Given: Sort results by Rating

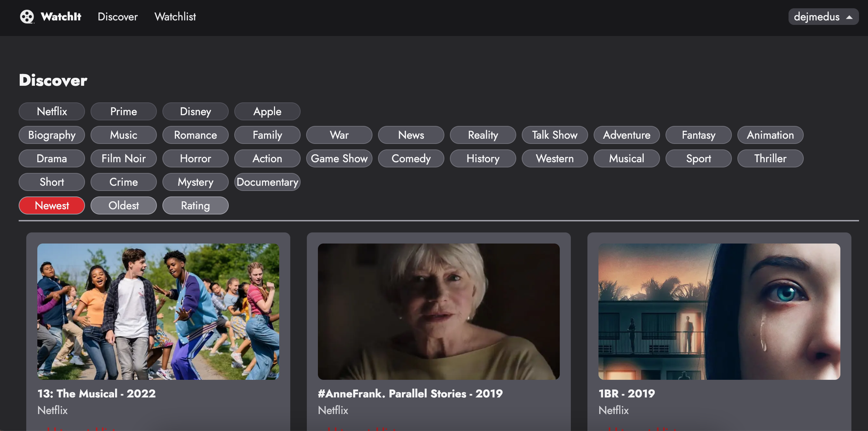Looking at the screenshot, I should 195,205.
